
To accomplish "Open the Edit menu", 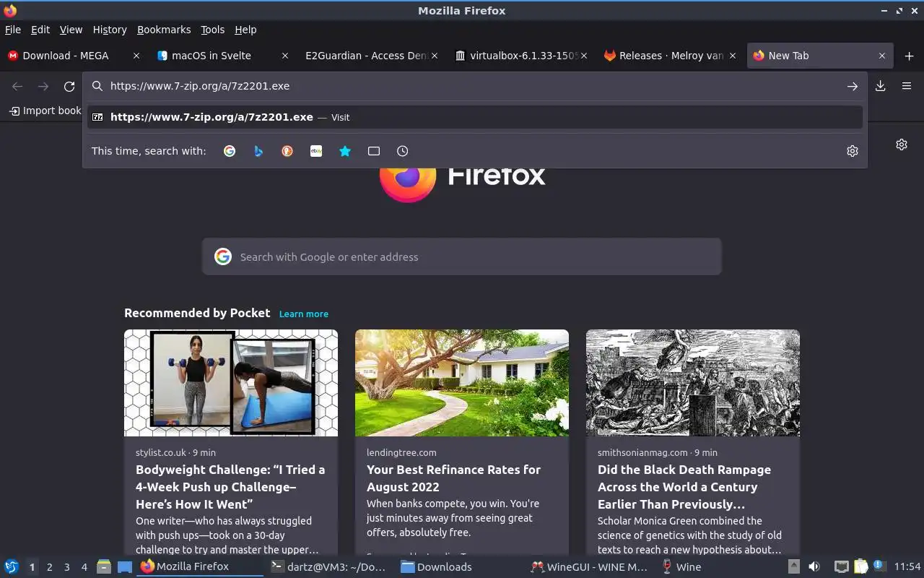I will [40, 30].
